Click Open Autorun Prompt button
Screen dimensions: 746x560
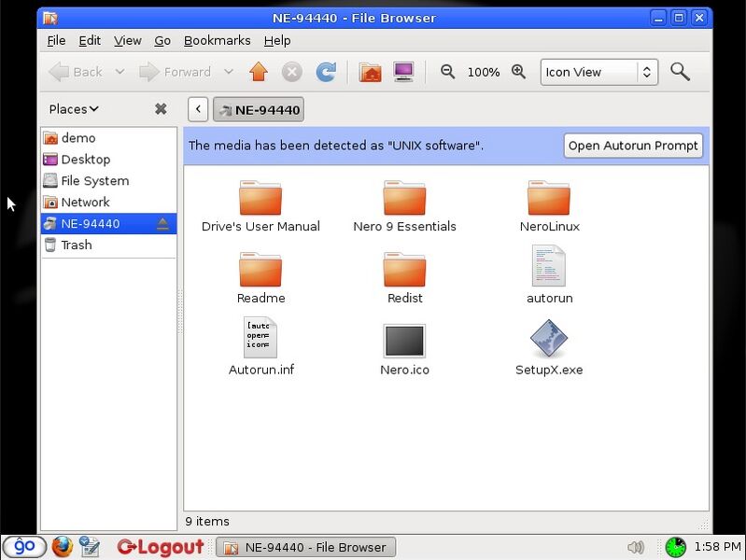[633, 146]
